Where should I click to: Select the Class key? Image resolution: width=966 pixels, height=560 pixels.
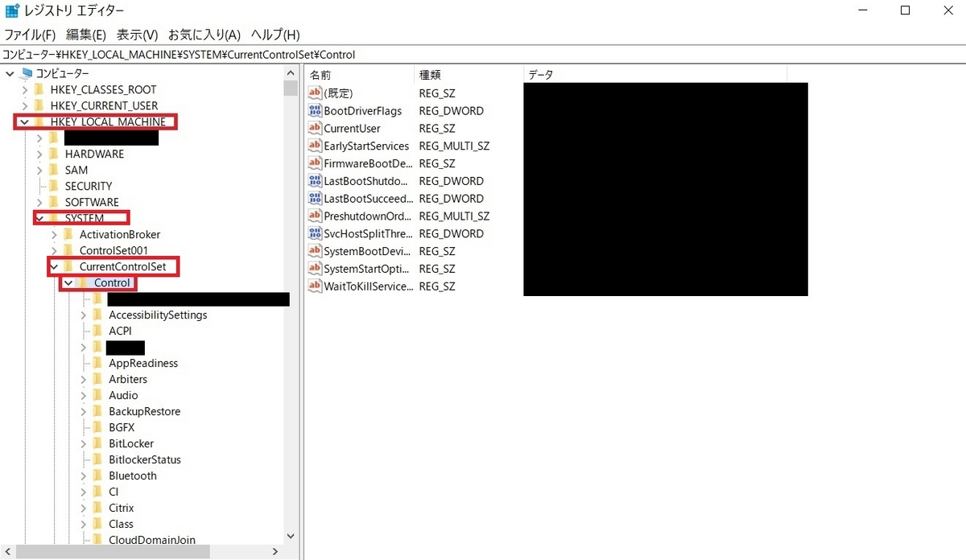point(121,524)
